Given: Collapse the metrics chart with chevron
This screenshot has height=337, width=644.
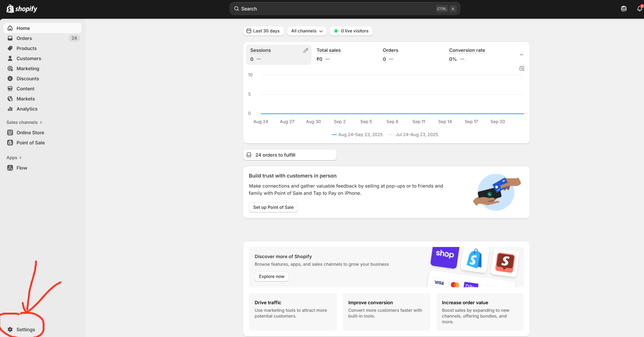Looking at the screenshot, I should pos(522,55).
